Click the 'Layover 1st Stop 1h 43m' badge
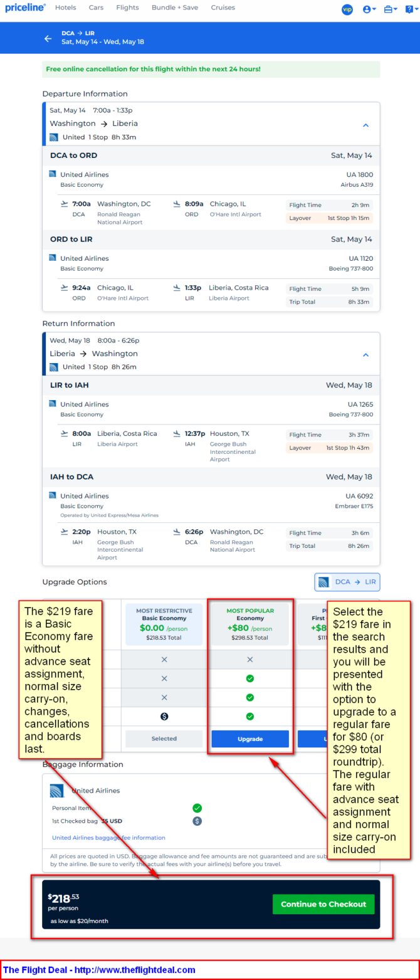This screenshot has height=980, width=420. (329, 448)
